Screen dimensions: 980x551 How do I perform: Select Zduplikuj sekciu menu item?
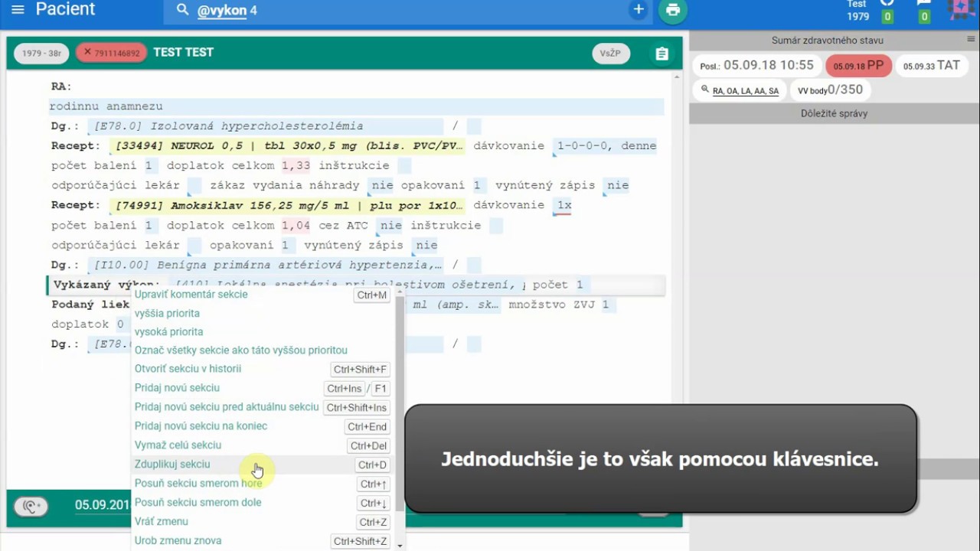pos(263,465)
